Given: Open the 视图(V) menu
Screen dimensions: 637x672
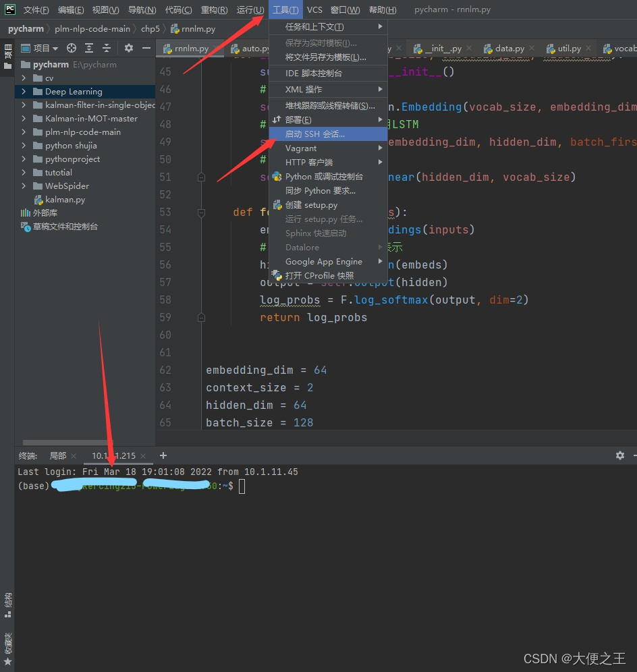Looking at the screenshot, I should point(105,9).
